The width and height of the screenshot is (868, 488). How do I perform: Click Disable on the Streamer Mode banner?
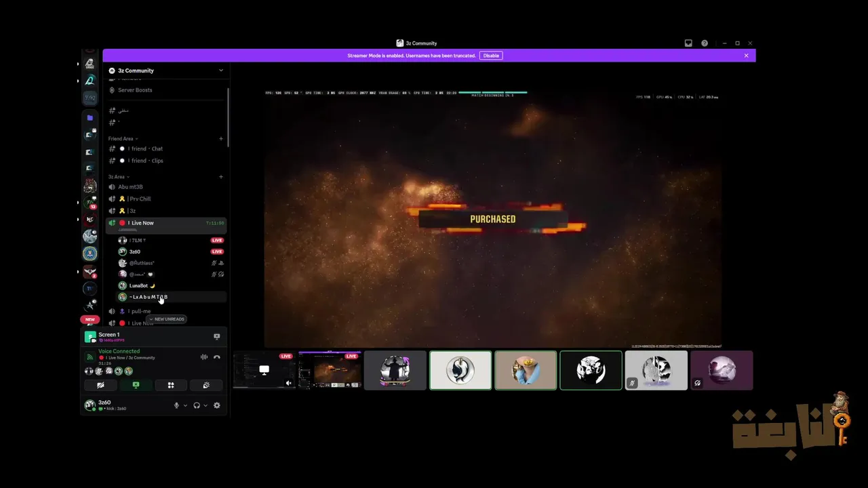point(491,56)
